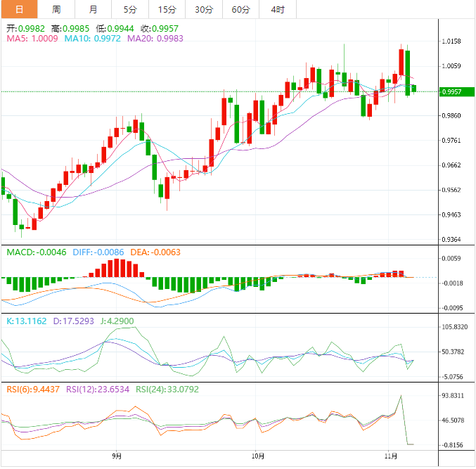This screenshot has width=476, height=469.
Task: Click the K:13.1162 KDJ indicator label
Action: [27, 321]
